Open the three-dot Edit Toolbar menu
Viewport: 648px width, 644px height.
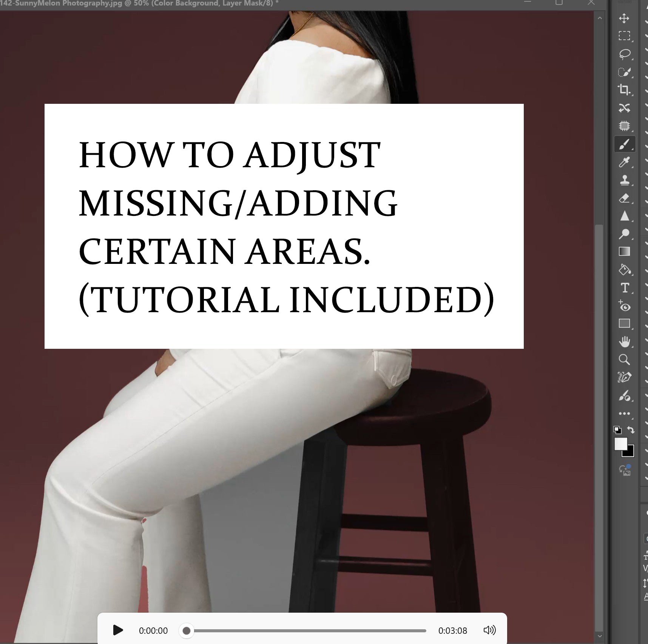pos(624,414)
